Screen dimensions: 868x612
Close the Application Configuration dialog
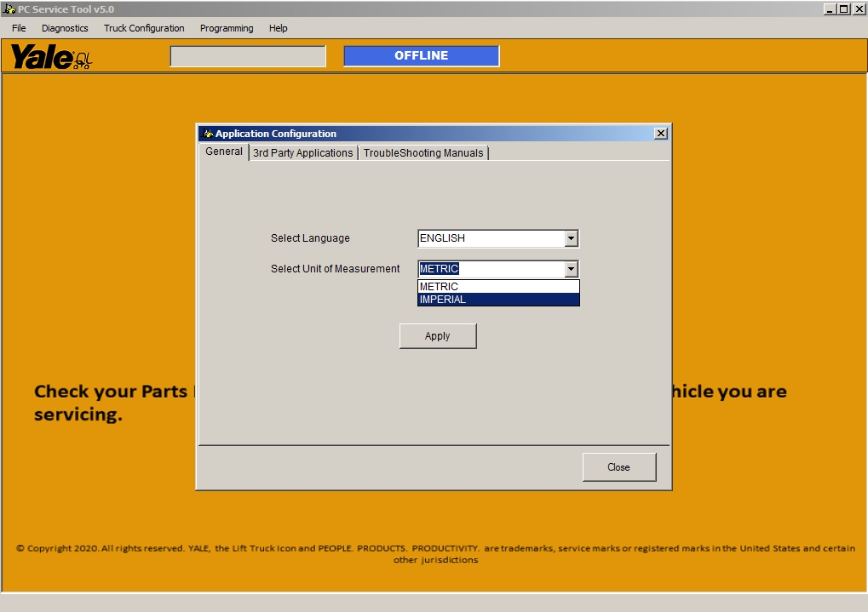coord(618,466)
